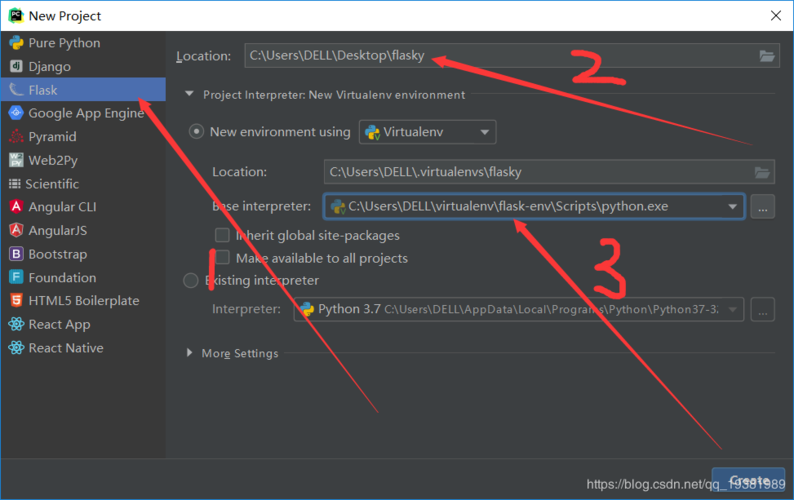Open the existing Interpreter Python 3.7 dropdown
The height and width of the screenshot is (500, 794).
tap(519, 309)
